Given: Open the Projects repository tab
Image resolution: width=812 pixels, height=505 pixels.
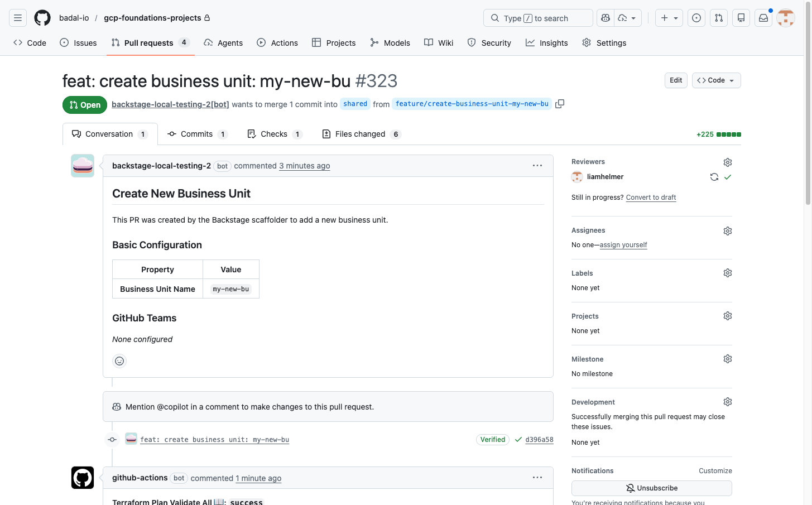Looking at the screenshot, I should [334, 43].
